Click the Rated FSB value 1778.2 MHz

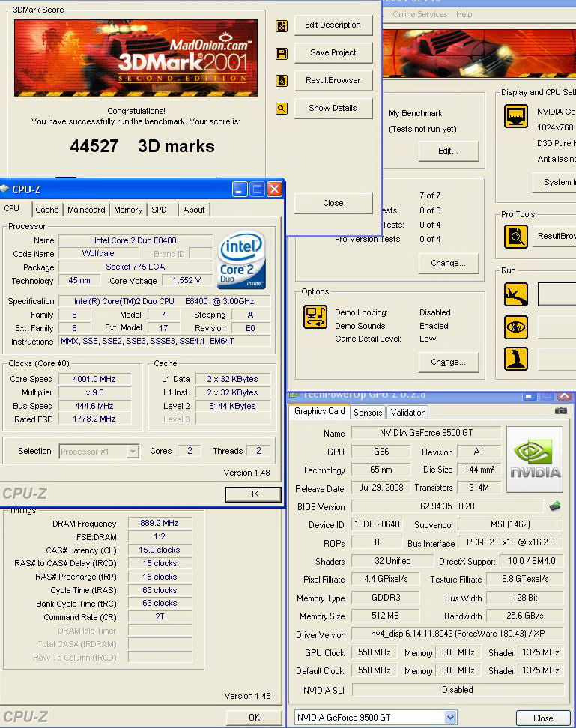click(94, 419)
